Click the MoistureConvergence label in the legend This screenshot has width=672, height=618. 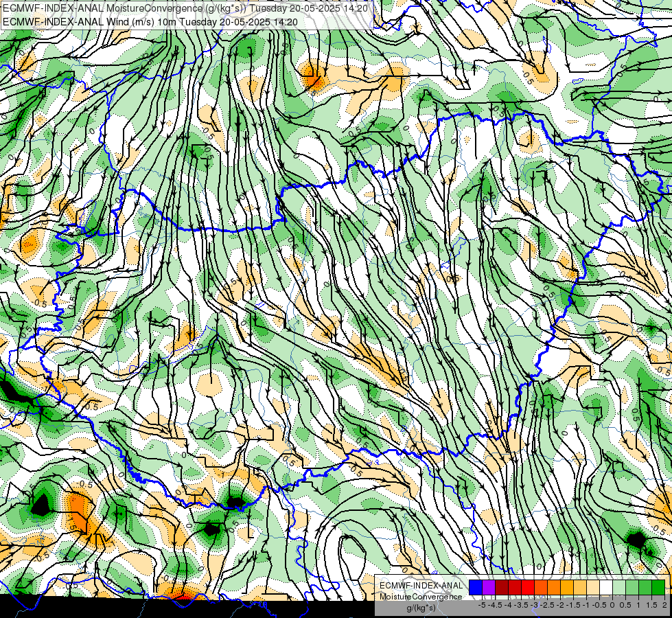pos(421,597)
